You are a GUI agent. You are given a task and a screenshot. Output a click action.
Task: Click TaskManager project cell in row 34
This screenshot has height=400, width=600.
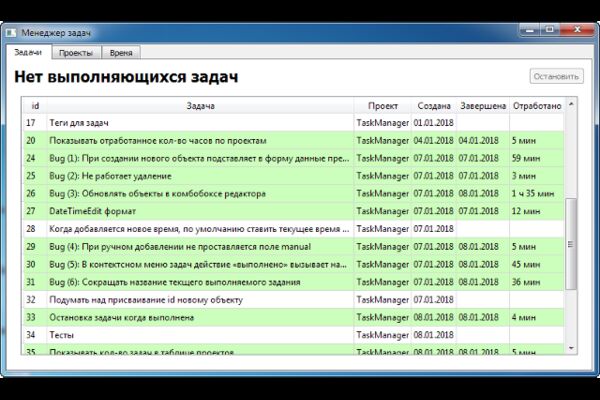click(x=383, y=335)
